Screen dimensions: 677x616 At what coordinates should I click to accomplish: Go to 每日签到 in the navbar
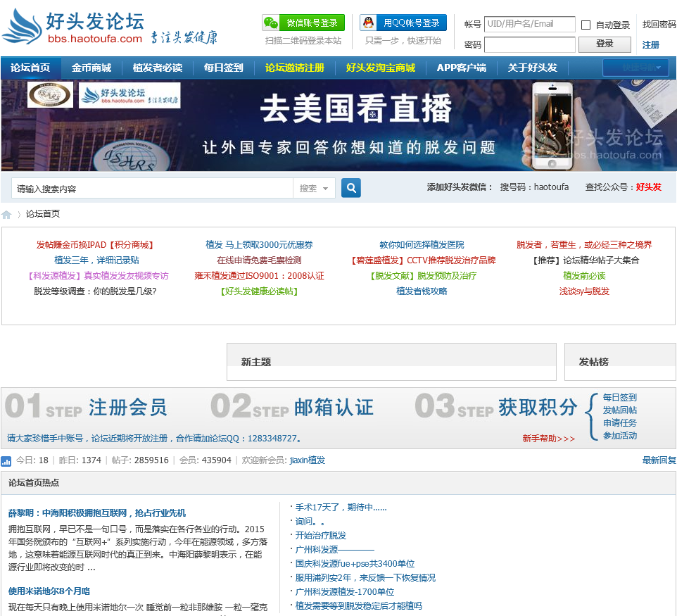[x=223, y=68]
